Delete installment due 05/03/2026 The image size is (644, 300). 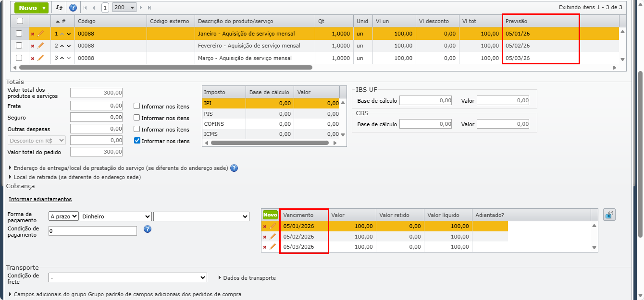(x=265, y=247)
